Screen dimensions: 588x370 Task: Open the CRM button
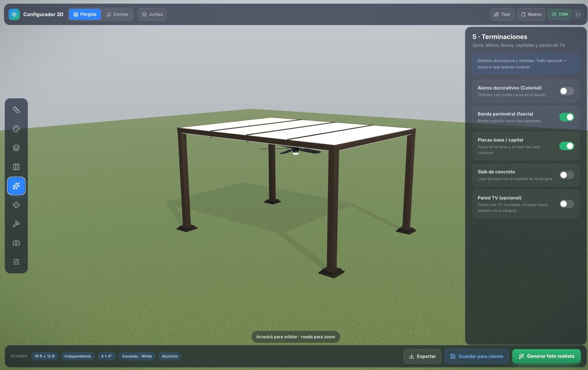coord(560,14)
